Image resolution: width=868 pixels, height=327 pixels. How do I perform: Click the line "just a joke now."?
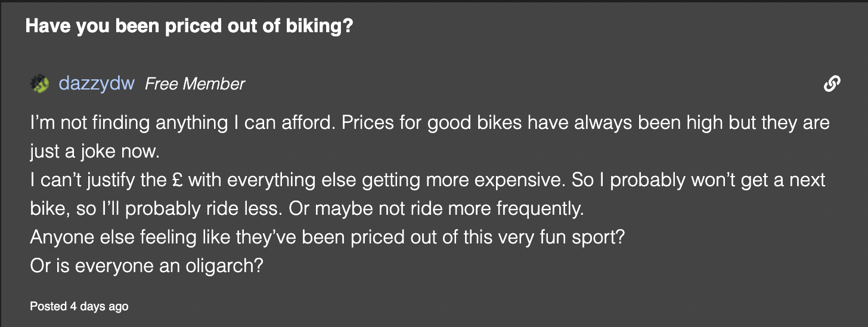[x=95, y=152]
